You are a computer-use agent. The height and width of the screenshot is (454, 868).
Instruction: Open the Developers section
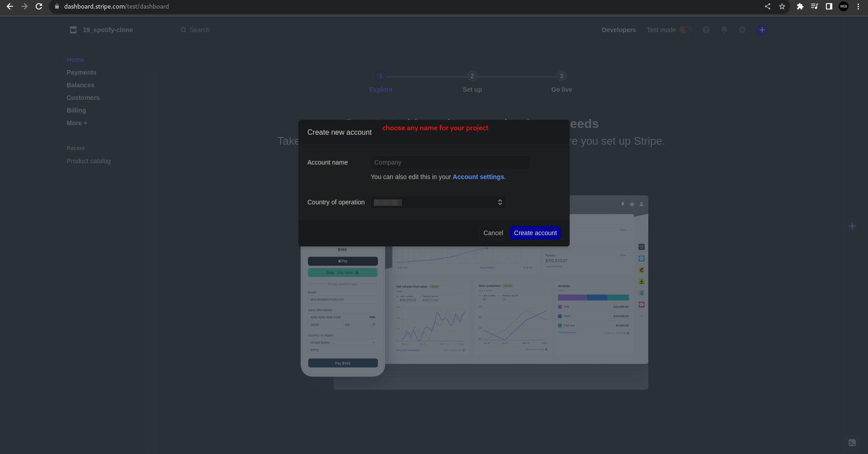(x=618, y=30)
